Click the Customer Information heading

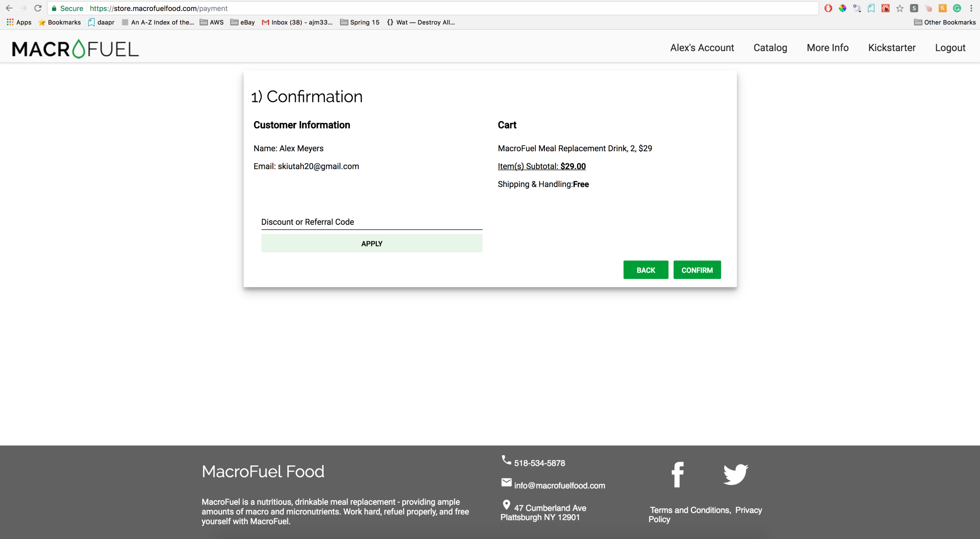click(302, 125)
